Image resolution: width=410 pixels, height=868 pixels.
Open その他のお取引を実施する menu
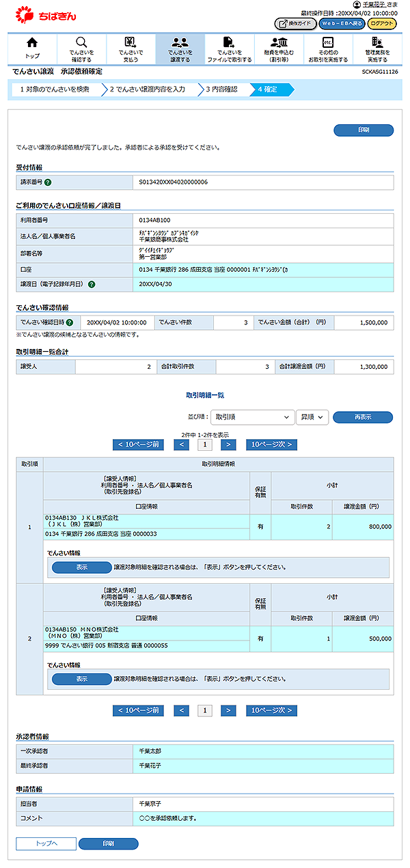point(328,48)
